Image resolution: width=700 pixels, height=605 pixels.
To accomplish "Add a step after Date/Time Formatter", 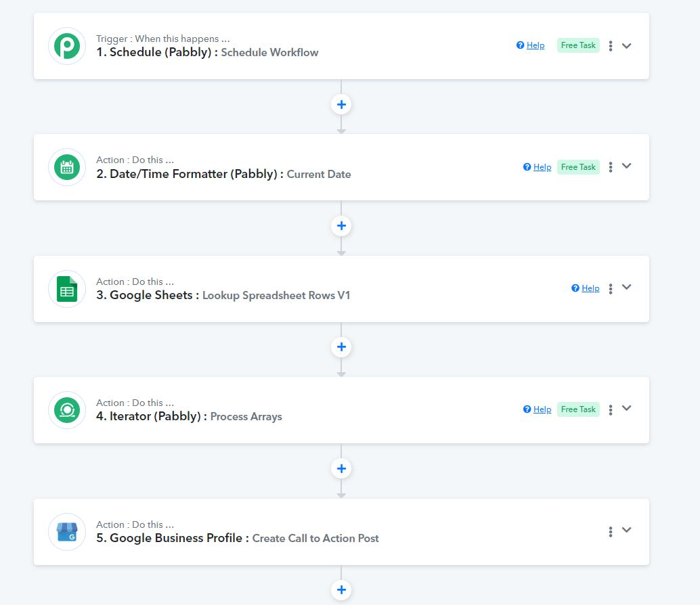I will [x=341, y=226].
